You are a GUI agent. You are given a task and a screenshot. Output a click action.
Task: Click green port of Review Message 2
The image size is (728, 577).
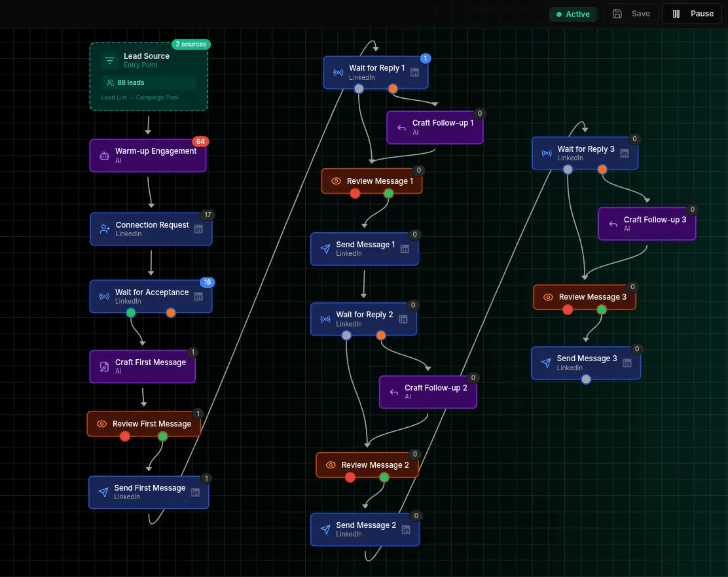[x=384, y=478]
